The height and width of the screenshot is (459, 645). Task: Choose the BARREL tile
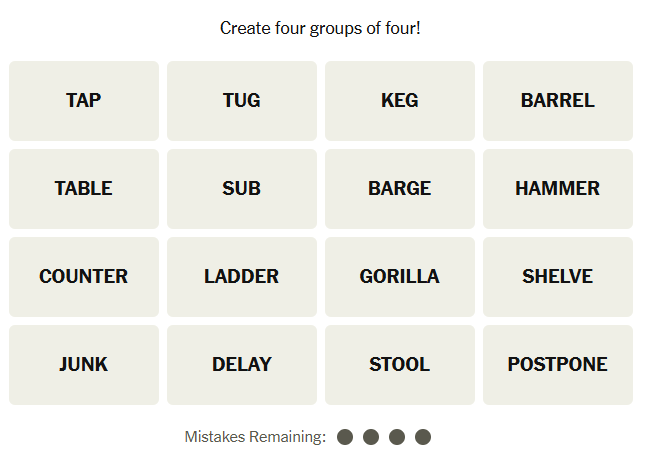coord(558,100)
